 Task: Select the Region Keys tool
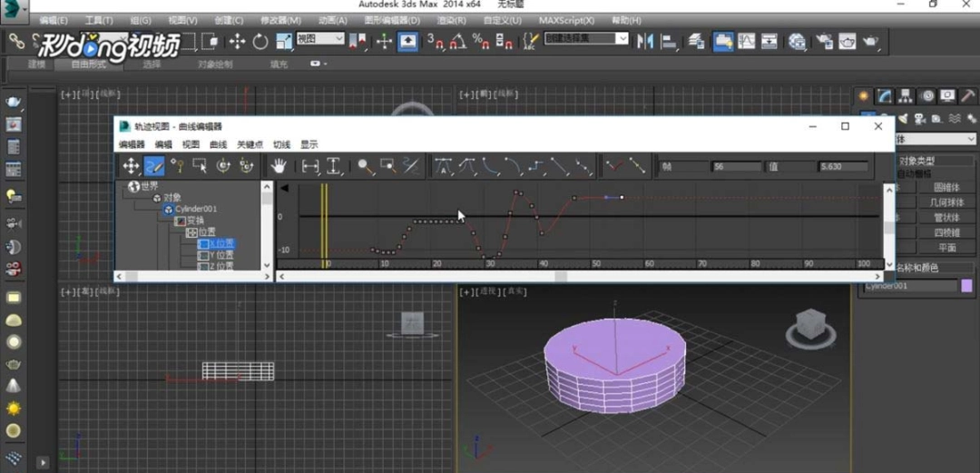pos(201,166)
